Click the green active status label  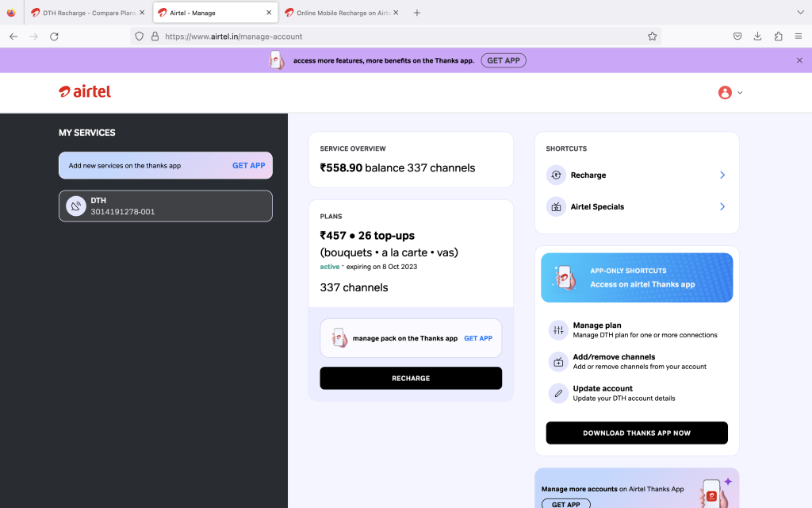[x=329, y=267]
